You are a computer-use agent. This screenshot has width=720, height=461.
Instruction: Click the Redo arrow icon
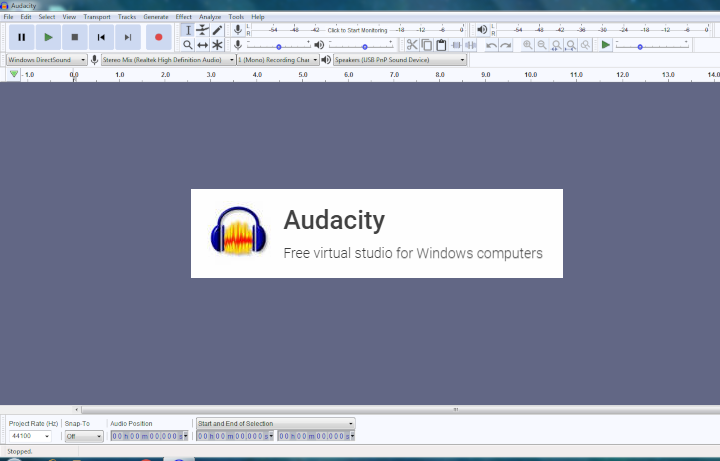pos(506,45)
